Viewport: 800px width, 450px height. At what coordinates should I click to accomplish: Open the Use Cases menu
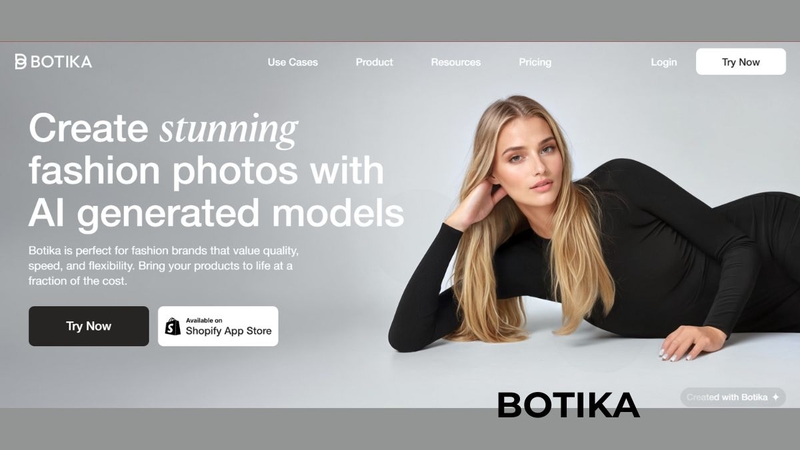293,62
